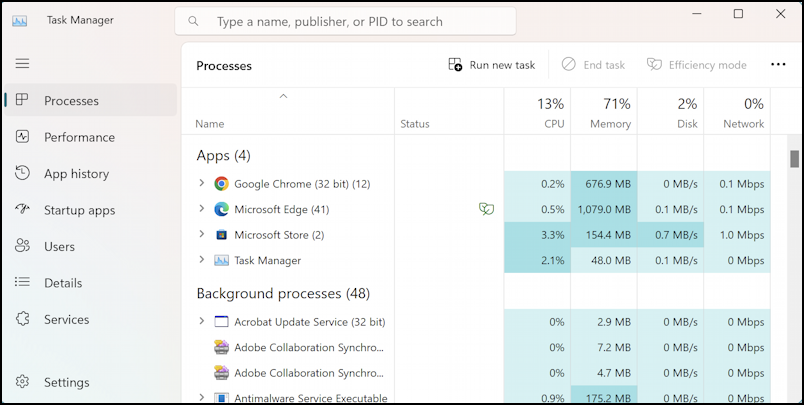This screenshot has height=405, width=804.
Task: Click the Antimalware Service Executable icon
Action: click(x=222, y=398)
